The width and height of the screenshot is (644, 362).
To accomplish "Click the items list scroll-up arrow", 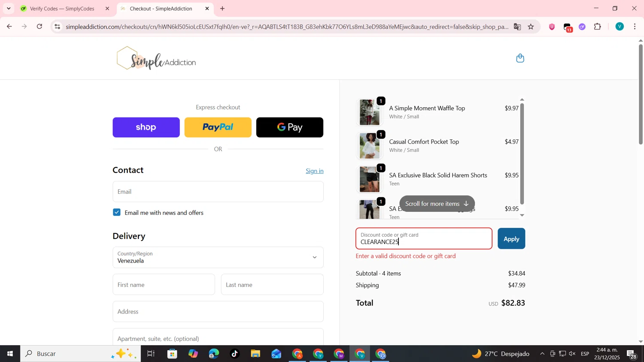I will [522, 100].
